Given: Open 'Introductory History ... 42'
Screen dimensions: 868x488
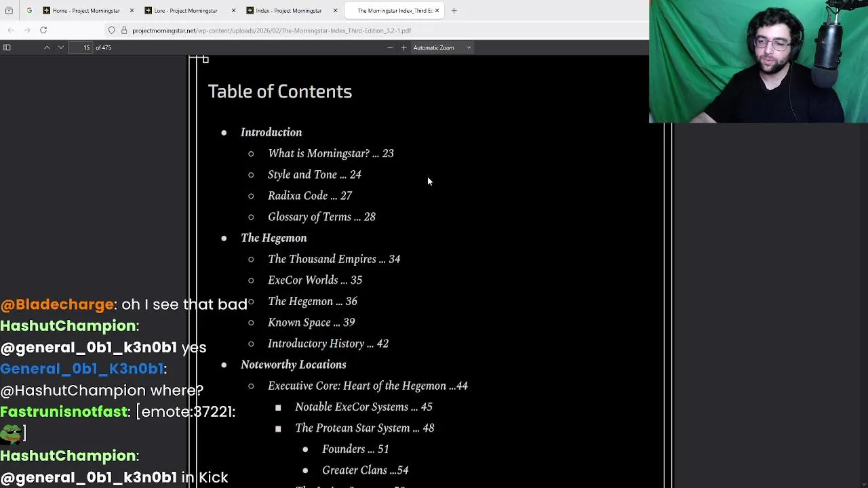Looking at the screenshot, I should coord(328,344).
